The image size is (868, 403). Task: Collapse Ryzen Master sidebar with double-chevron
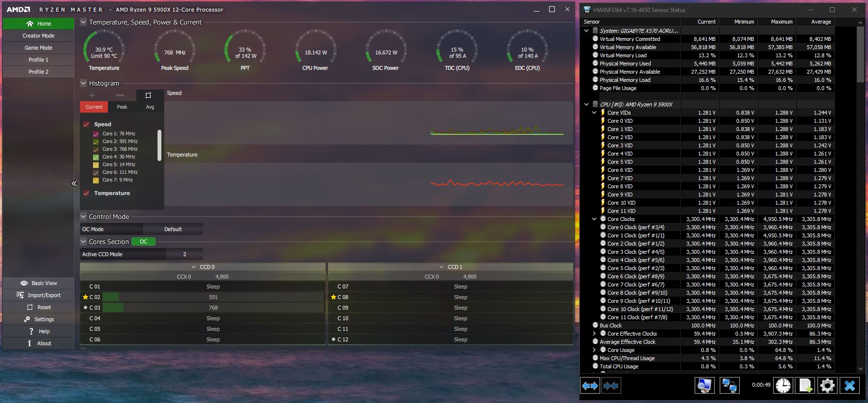pyautogui.click(x=74, y=183)
